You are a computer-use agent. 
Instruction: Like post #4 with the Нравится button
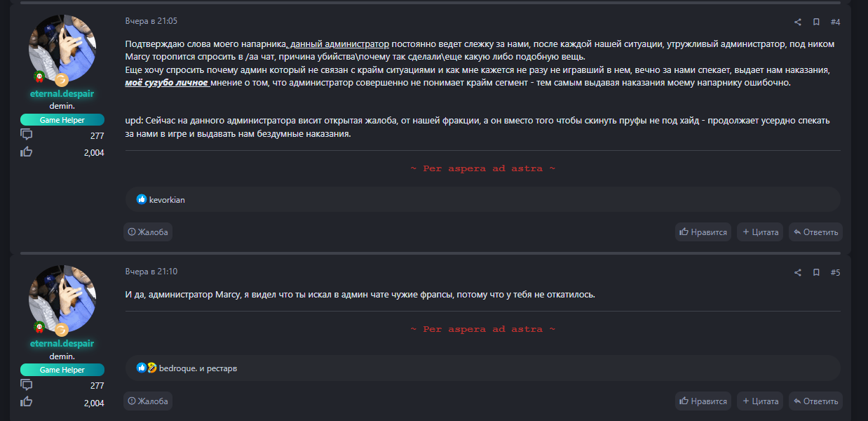point(703,232)
